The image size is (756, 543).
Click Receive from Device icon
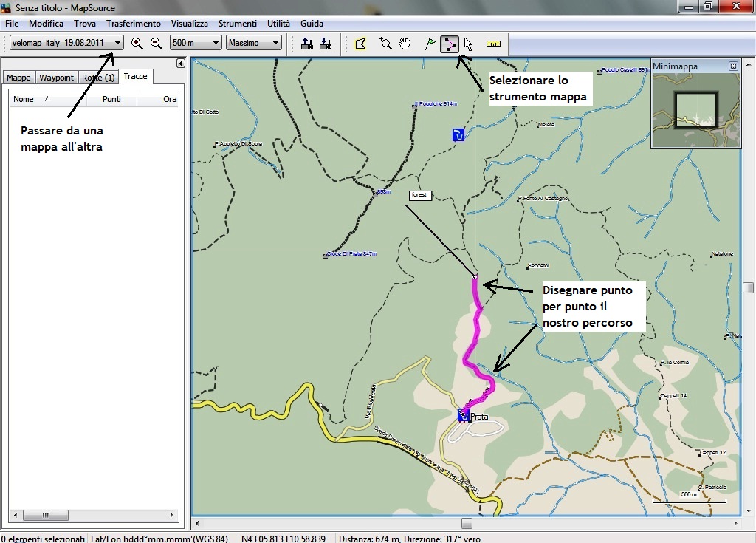click(x=326, y=44)
